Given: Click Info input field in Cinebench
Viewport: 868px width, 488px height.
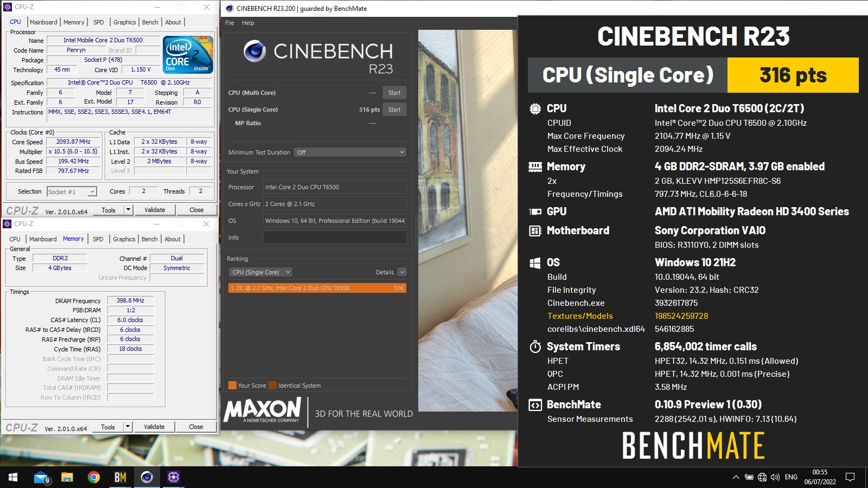Looking at the screenshot, I should 335,237.
